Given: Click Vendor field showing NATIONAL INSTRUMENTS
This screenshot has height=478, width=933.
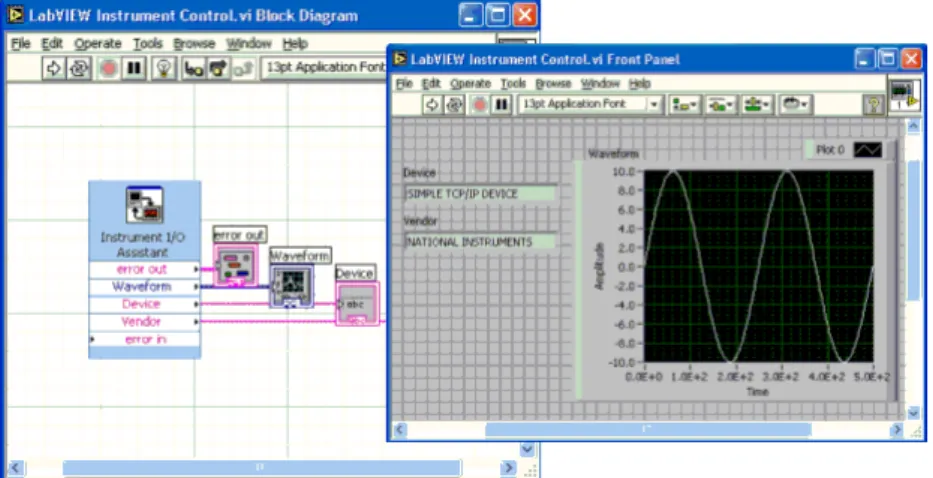Looking at the screenshot, I should [481, 242].
